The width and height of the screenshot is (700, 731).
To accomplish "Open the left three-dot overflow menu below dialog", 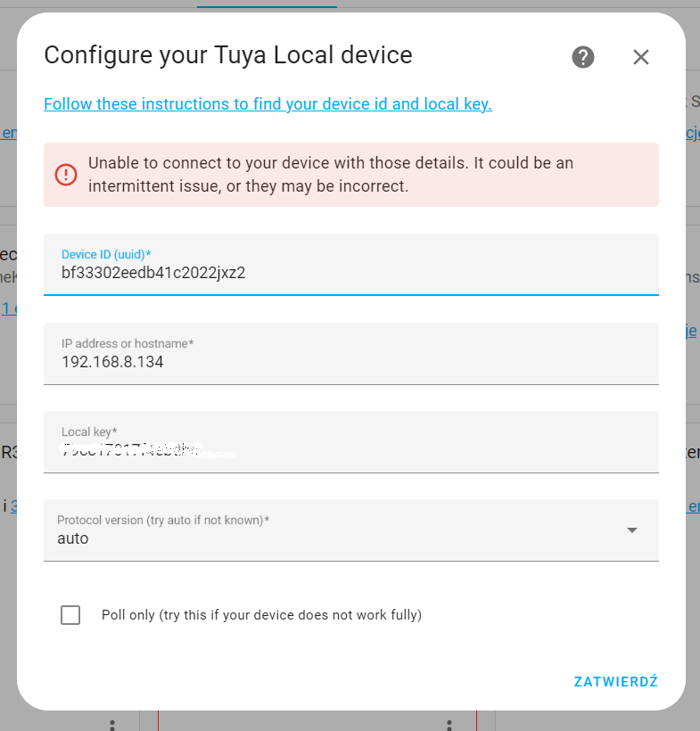I will coord(111,725).
